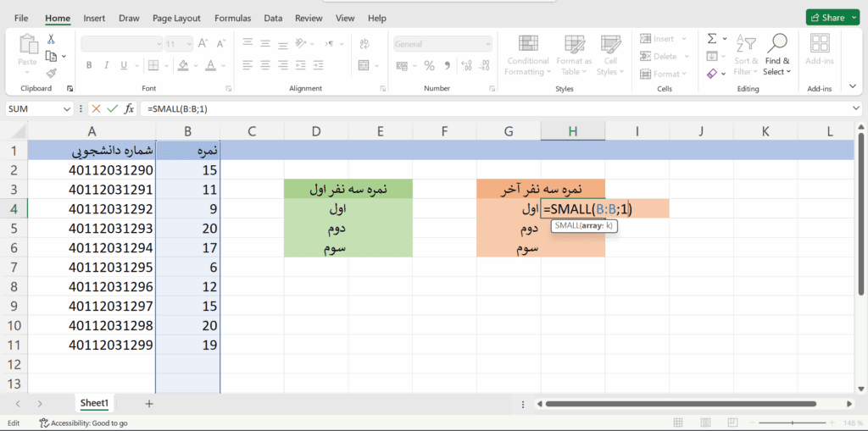This screenshot has width=868, height=431.
Task: Cancel the formula entry with the X icon
Action: coord(96,108)
